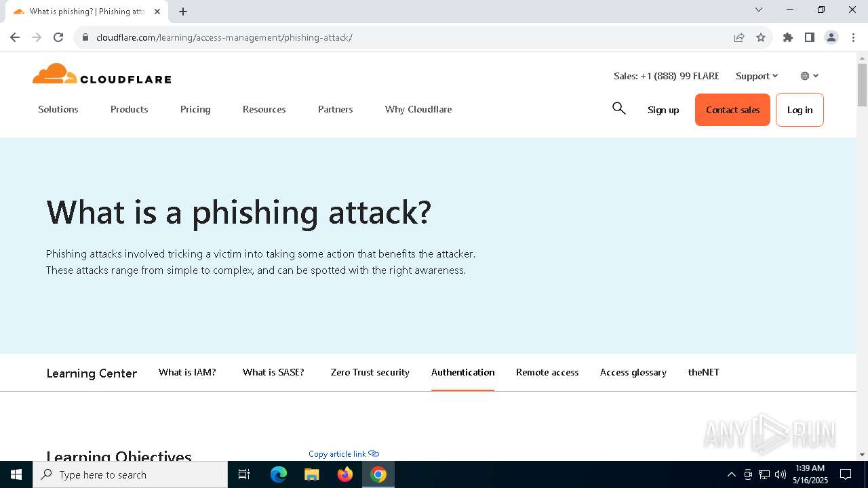868x488 pixels.
Task: Open the network tray icon
Action: (764, 474)
